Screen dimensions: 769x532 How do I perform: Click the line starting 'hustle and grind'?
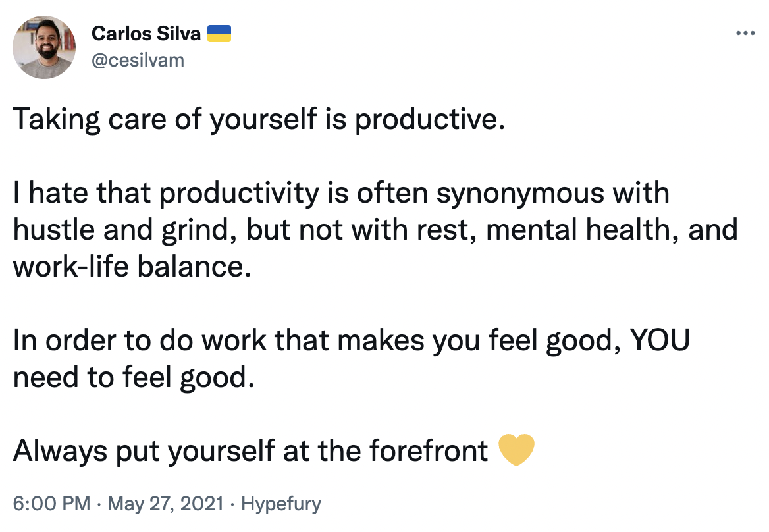pyautogui.click(x=375, y=230)
